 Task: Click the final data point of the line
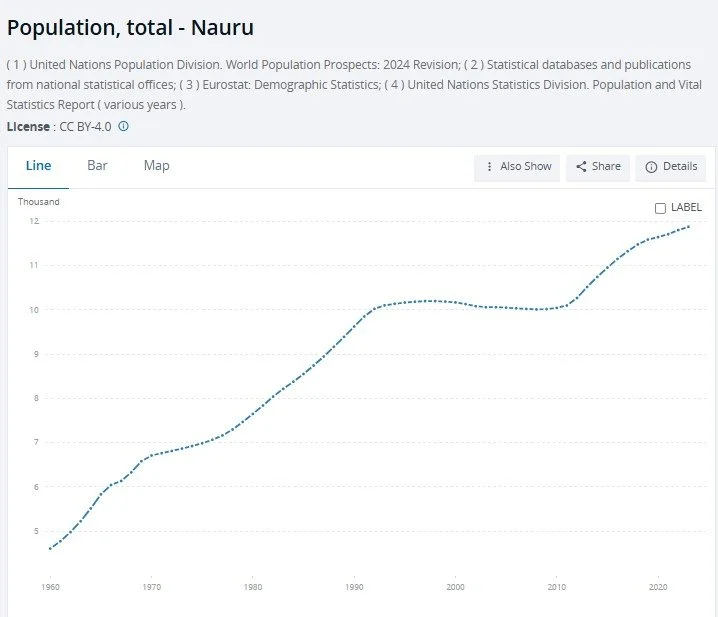coord(689,227)
